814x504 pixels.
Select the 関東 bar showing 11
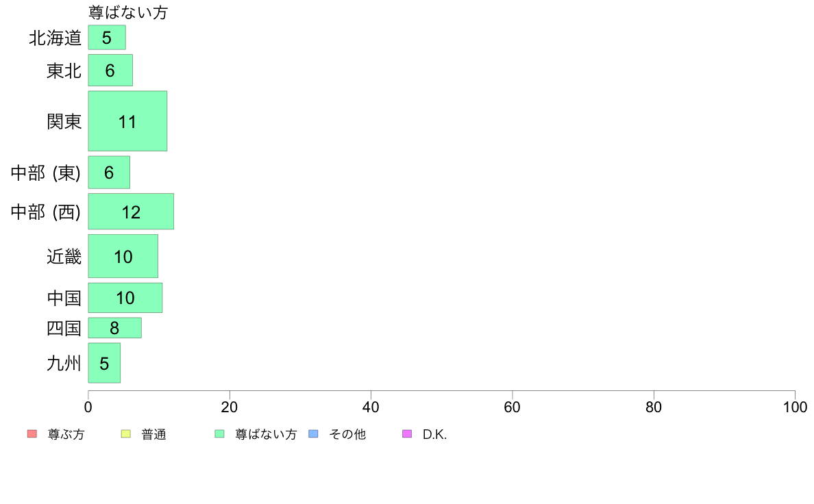127,121
